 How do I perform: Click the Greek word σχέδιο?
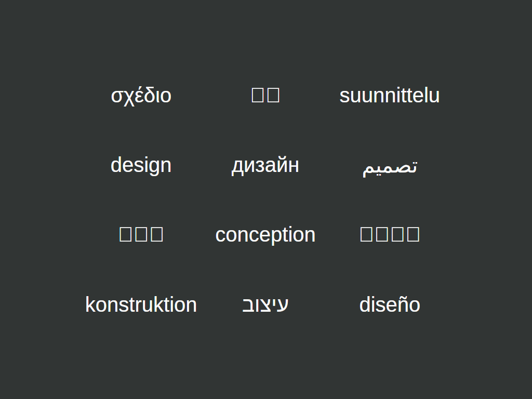pyautogui.click(x=141, y=96)
